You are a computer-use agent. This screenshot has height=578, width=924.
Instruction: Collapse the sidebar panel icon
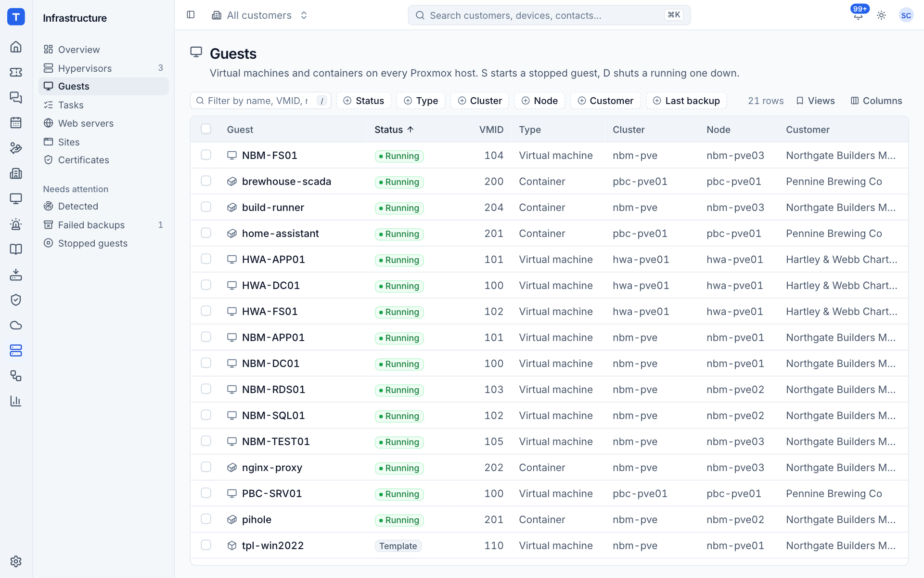pos(191,15)
